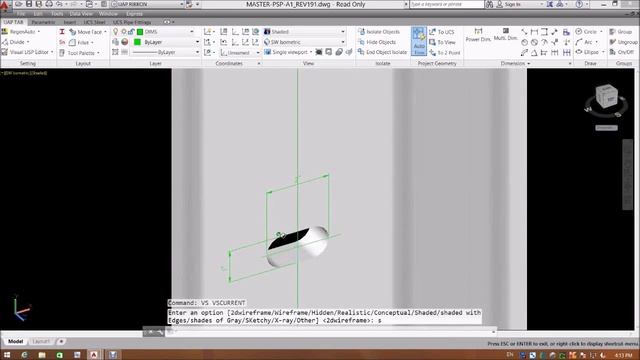
Task: Open the Windows Start button
Action: click(x=7, y=355)
